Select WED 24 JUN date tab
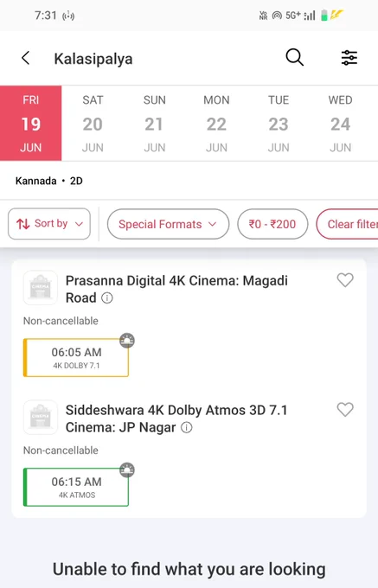This screenshot has height=588, width=378. [x=340, y=124]
